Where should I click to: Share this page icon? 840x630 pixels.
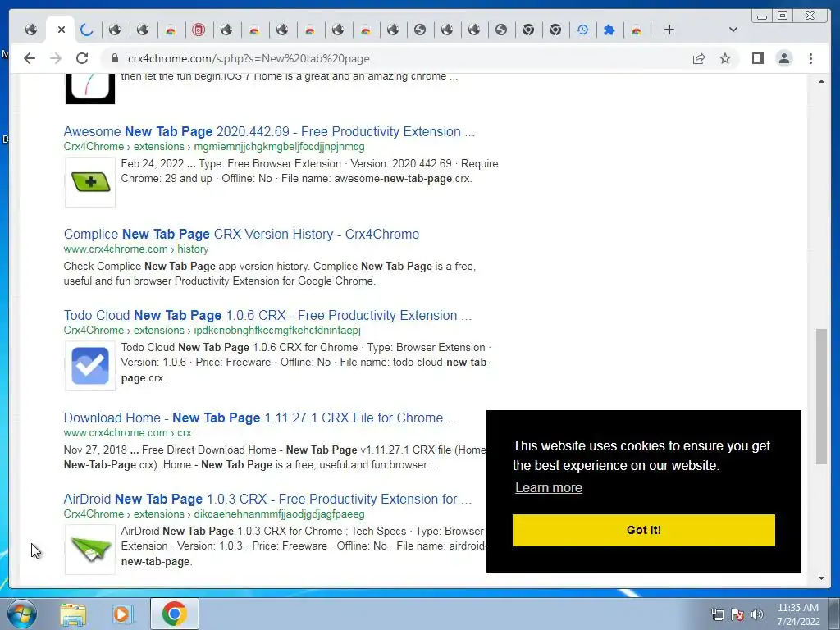pyautogui.click(x=699, y=58)
